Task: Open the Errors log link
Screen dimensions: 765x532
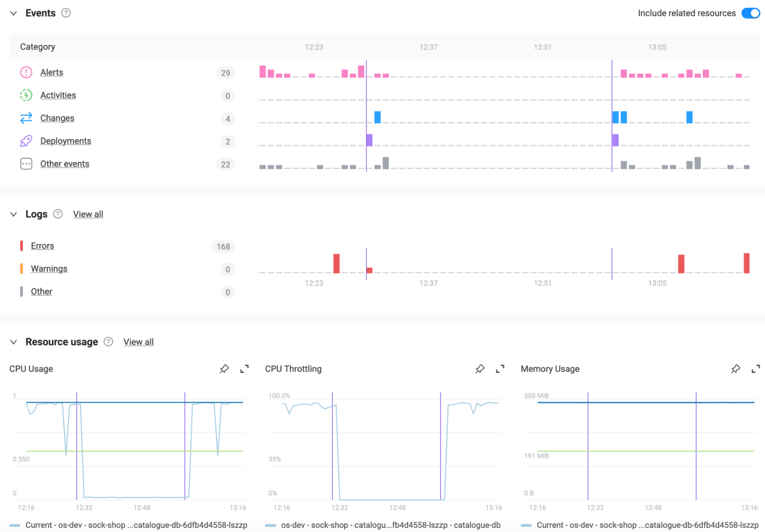Action: (42, 246)
